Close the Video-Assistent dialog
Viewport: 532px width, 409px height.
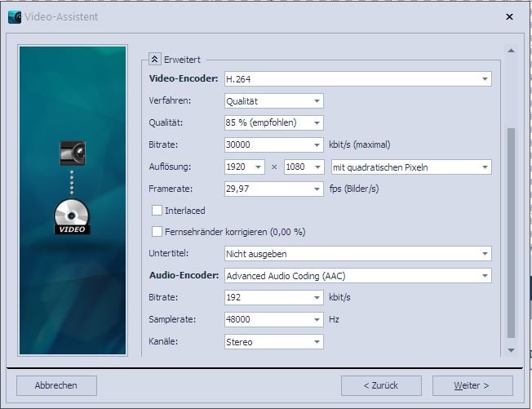[x=509, y=16]
